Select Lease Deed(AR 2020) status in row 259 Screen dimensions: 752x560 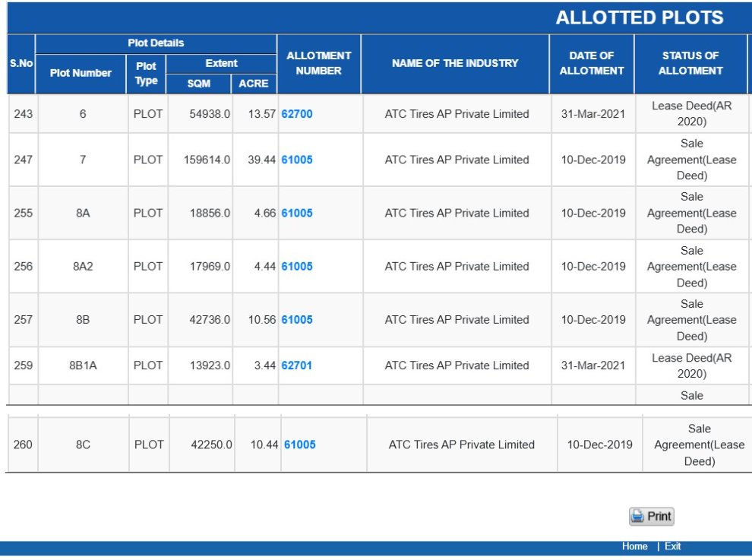click(691, 365)
